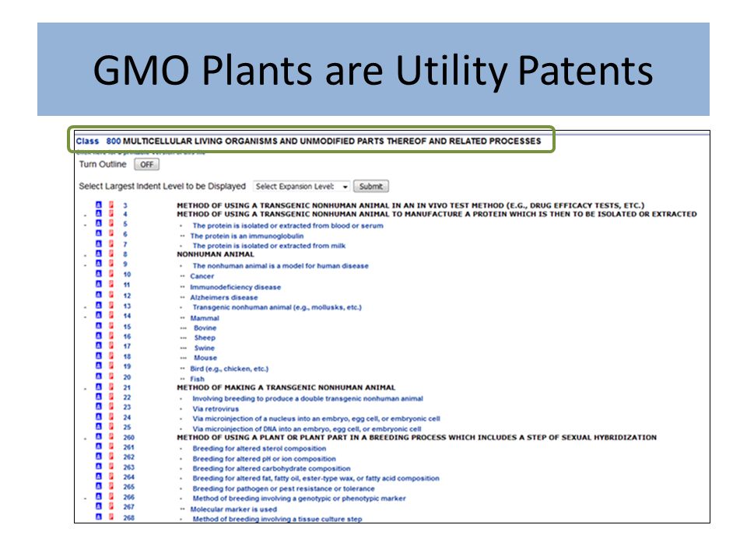Image resolution: width=747 pixels, height=560 pixels.
Task: Collapse the dash marker beside subclass 13
Action: click(86, 308)
